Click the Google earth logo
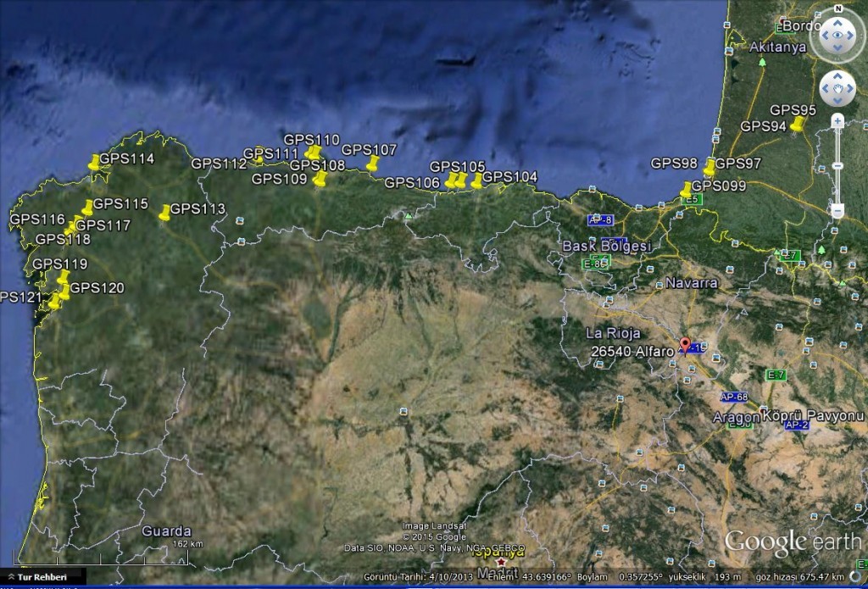 [792, 542]
